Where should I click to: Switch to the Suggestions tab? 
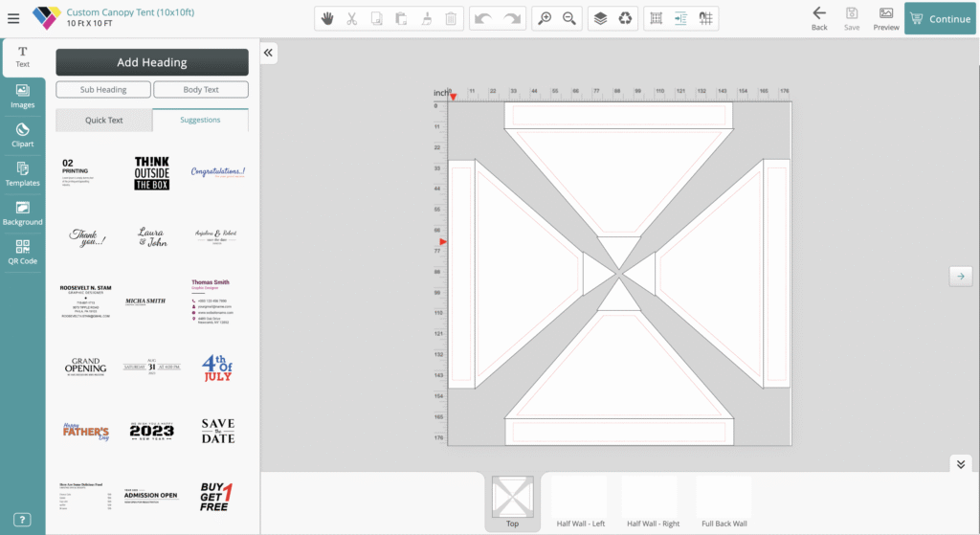tap(200, 121)
